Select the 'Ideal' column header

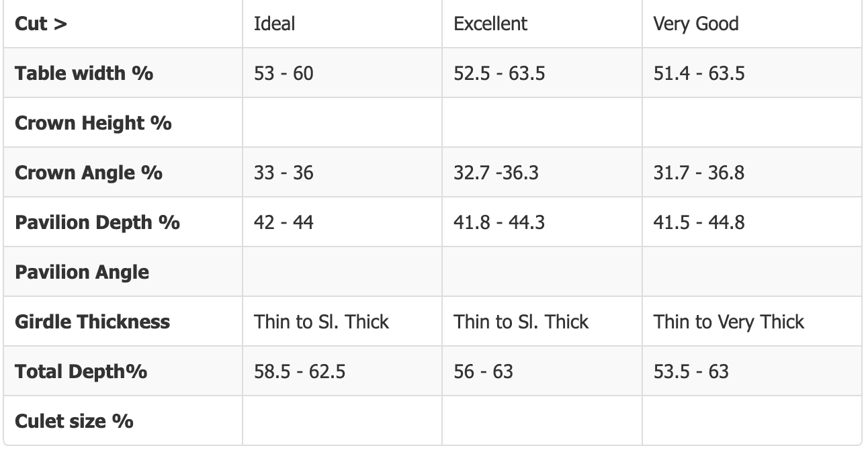(x=274, y=24)
